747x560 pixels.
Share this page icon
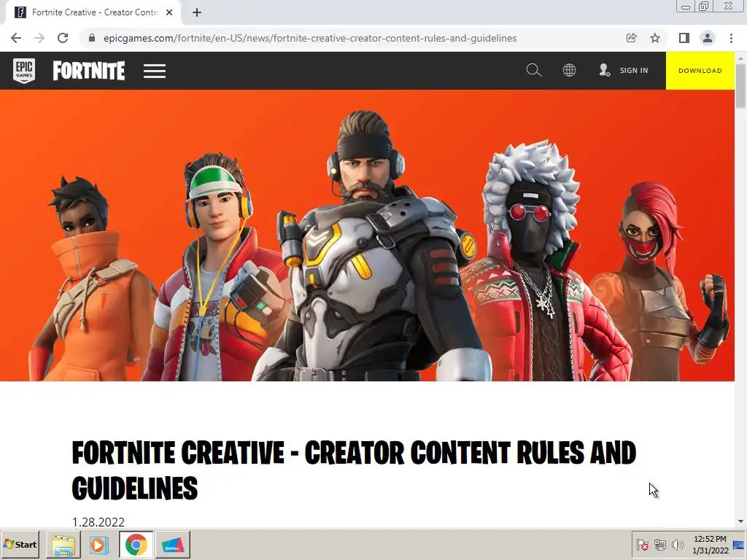631,38
